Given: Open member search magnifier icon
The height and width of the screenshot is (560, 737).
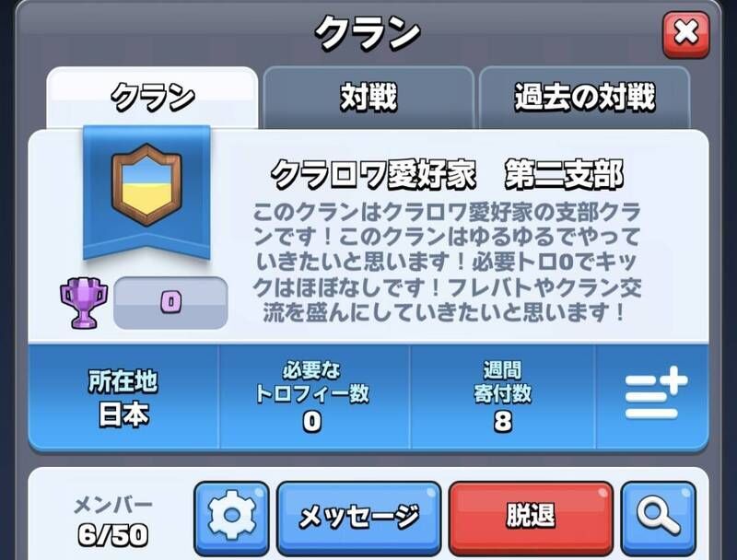Looking at the screenshot, I should point(658,518).
